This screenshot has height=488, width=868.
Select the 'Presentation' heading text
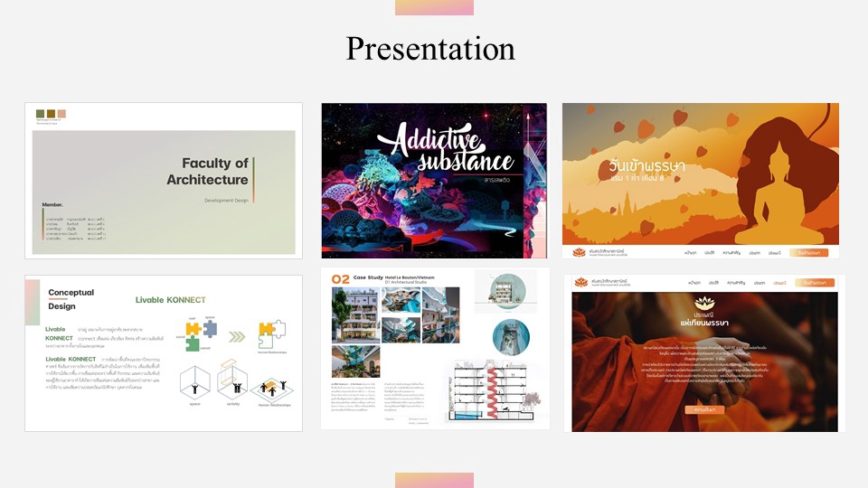(x=430, y=49)
